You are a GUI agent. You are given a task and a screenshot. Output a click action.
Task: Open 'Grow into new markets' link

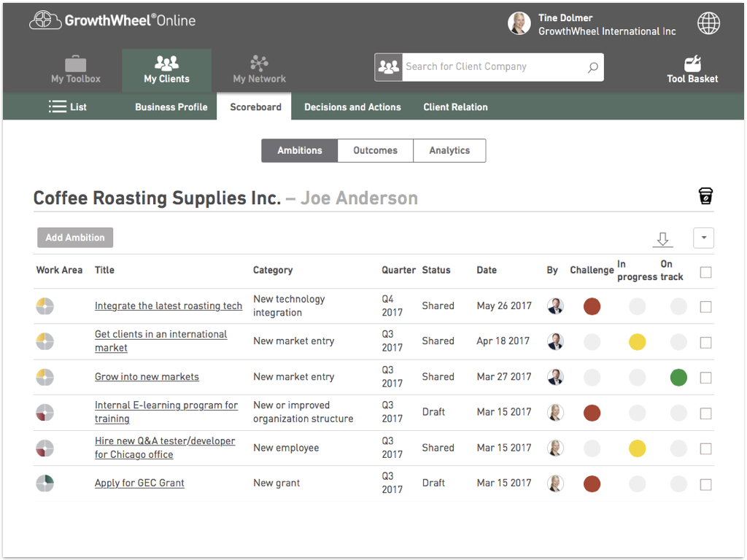coord(147,377)
